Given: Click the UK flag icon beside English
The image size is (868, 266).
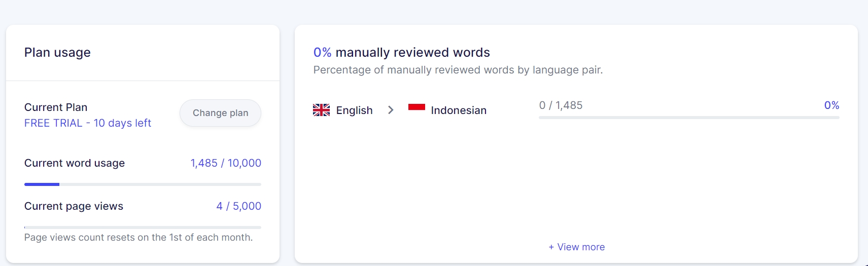Looking at the screenshot, I should point(321,110).
